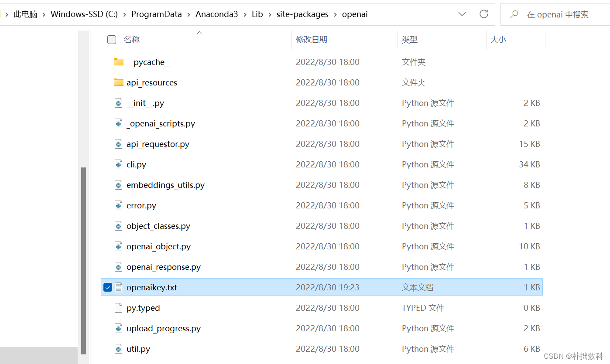Expand the chevron after Lib breadcrumb
Screen dimensions: 610x364
270,14
